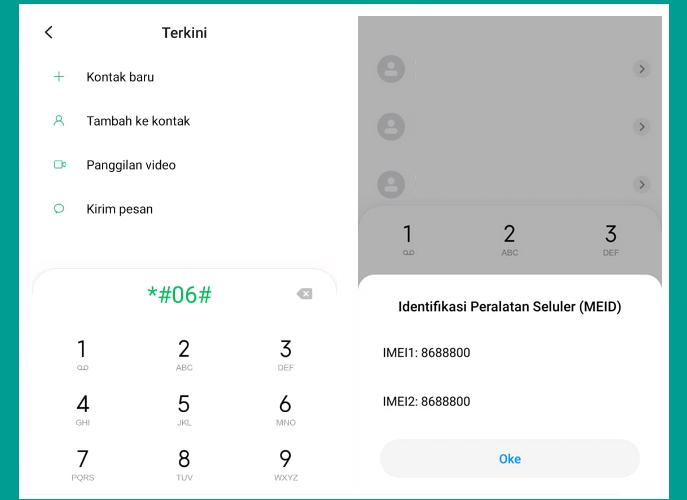Tap the back arrow next to Terkini
The height and width of the screenshot is (500, 687).
[49, 32]
